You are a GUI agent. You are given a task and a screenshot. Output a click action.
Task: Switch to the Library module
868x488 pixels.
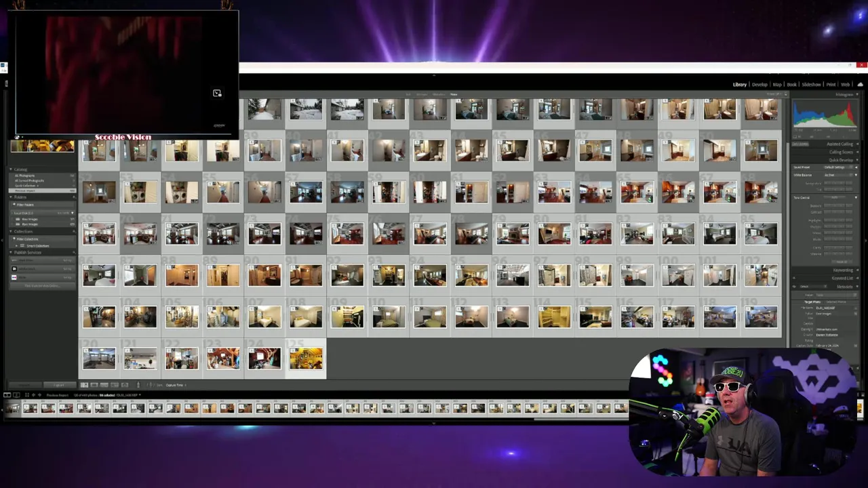point(740,85)
